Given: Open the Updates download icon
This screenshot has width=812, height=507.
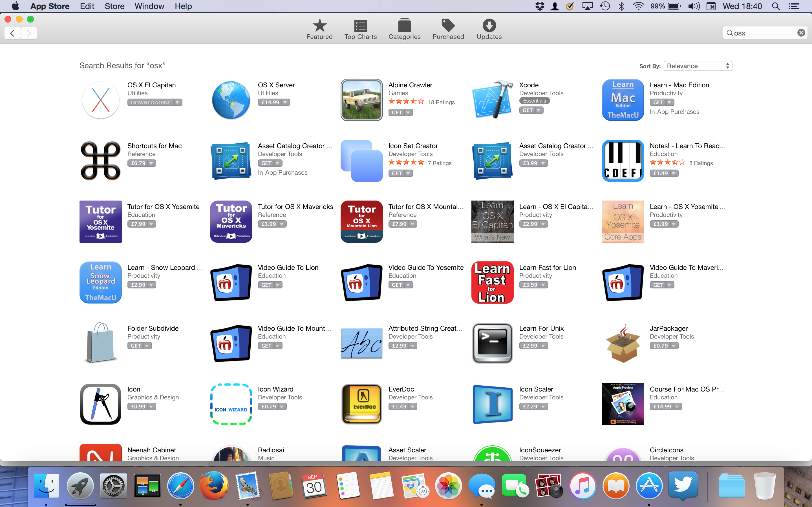Looking at the screenshot, I should coord(489,25).
